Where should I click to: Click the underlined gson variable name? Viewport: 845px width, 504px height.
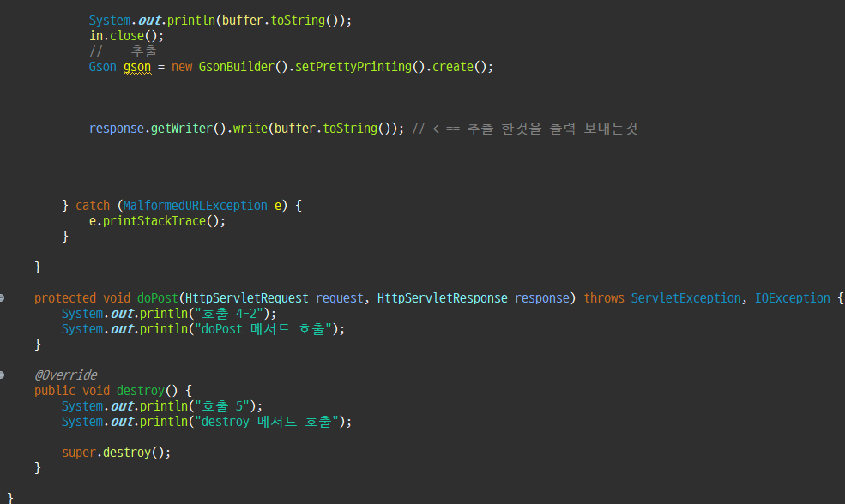coord(137,68)
